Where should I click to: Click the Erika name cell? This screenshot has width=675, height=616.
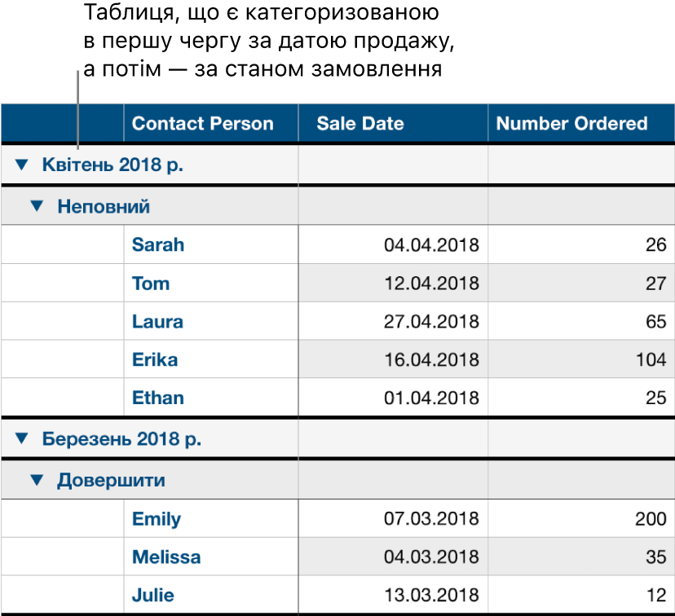[155, 360]
